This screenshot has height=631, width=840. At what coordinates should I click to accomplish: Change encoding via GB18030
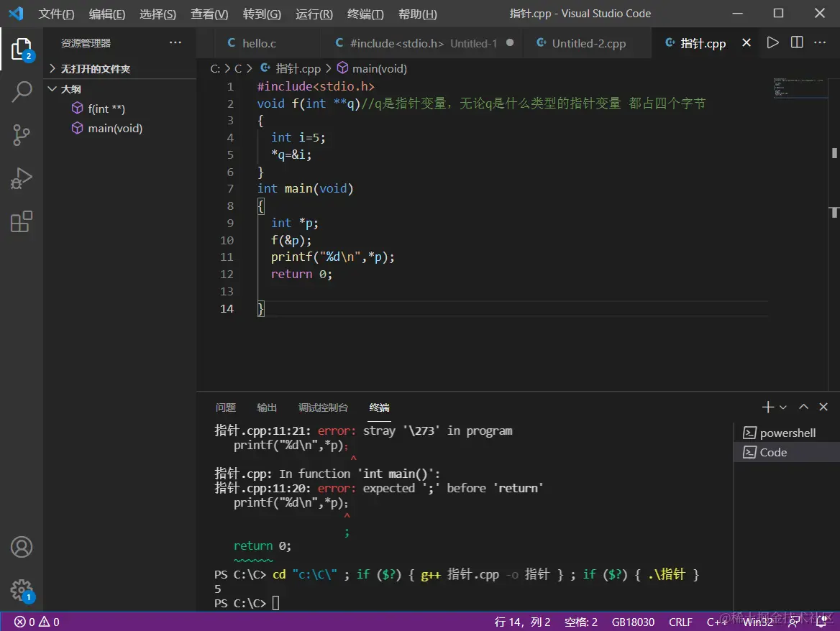point(633,622)
